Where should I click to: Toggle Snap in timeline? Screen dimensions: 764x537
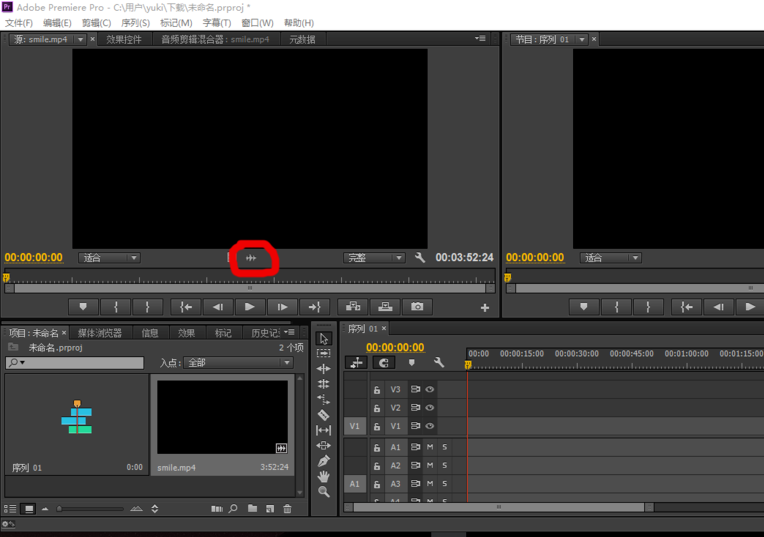383,363
